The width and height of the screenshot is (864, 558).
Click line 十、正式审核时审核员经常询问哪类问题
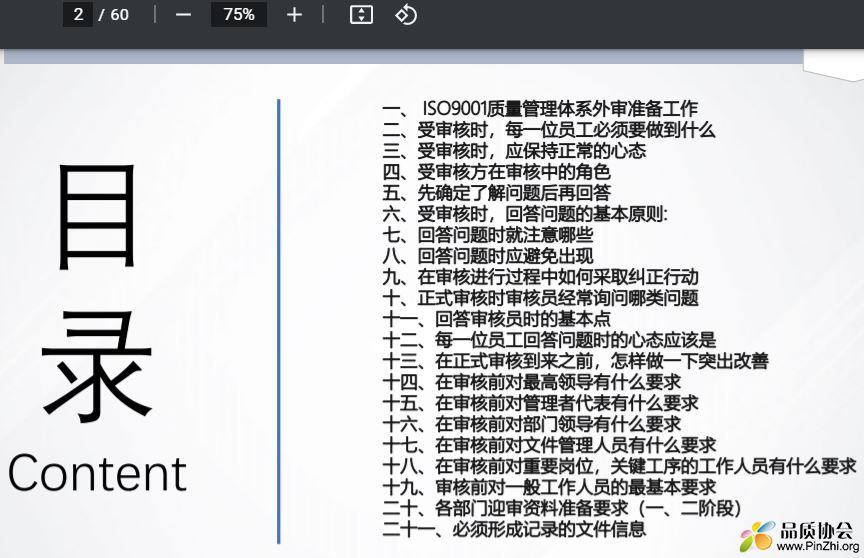click(x=541, y=298)
